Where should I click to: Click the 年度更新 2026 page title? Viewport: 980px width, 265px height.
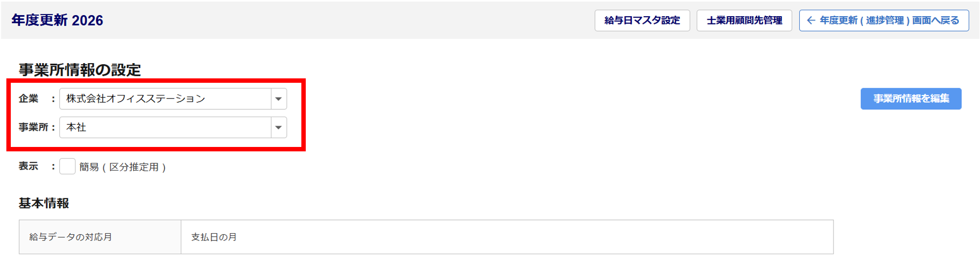coord(57,21)
